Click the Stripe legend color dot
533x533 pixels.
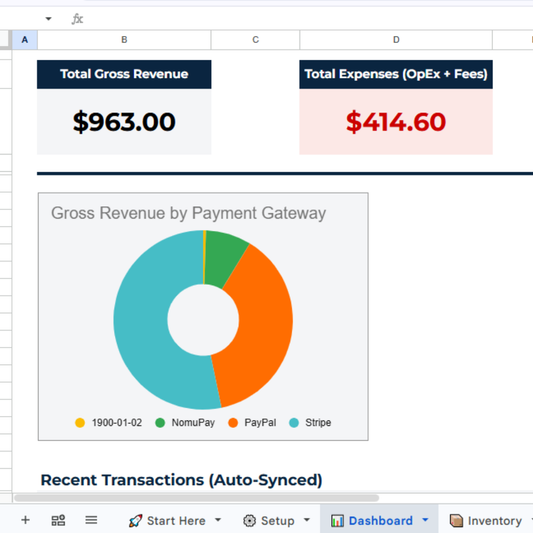pos(294,423)
